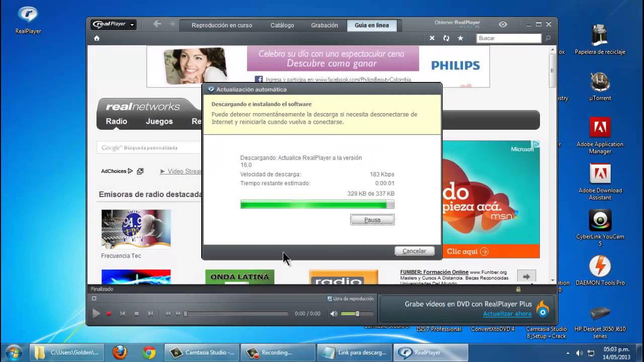
Task: Click the padlock icon in status bar
Action: pyautogui.click(x=518, y=289)
